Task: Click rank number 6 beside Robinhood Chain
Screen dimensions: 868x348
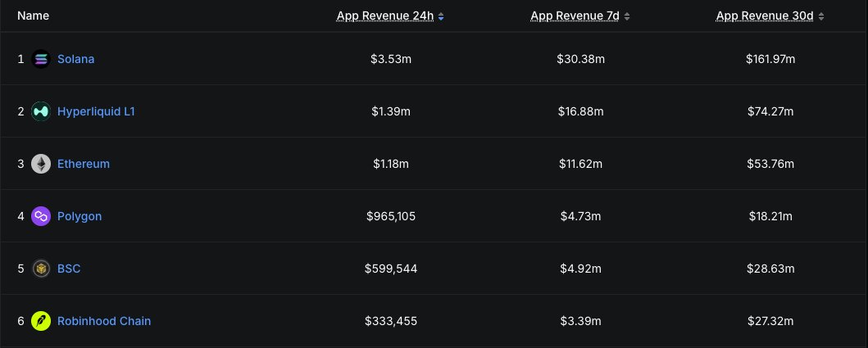Action: [x=21, y=321]
